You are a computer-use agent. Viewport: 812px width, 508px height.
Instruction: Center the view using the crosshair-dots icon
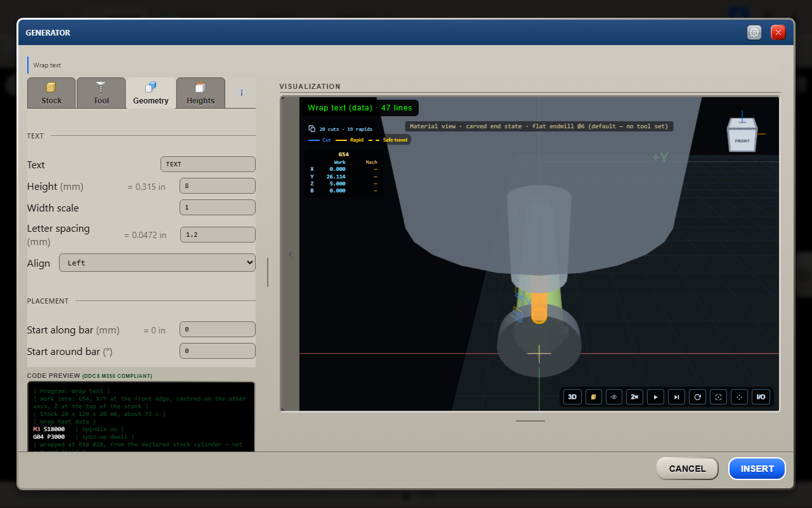tap(739, 397)
